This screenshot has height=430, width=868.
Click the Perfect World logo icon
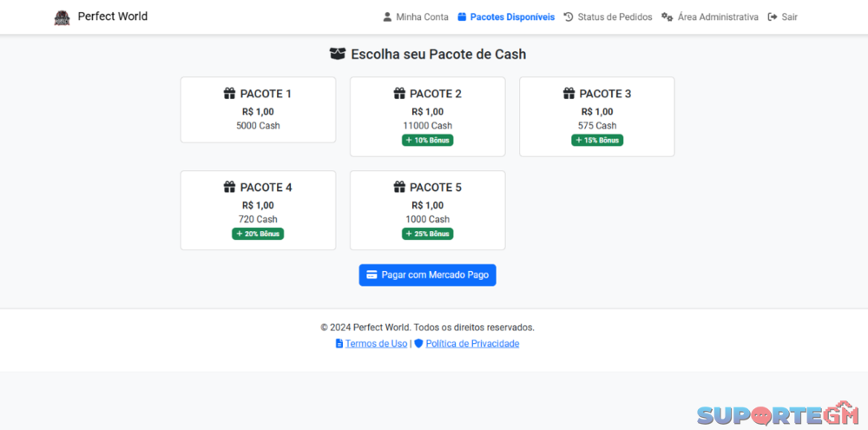[62, 17]
